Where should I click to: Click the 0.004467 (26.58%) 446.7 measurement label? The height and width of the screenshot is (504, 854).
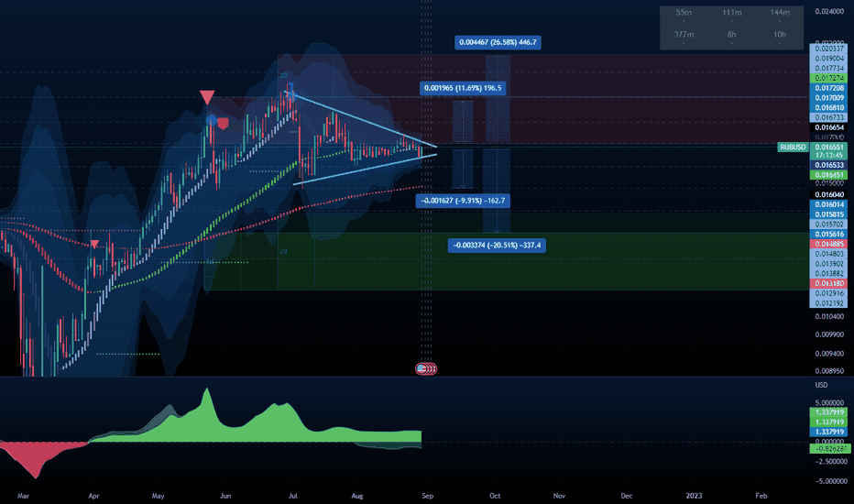(x=498, y=42)
